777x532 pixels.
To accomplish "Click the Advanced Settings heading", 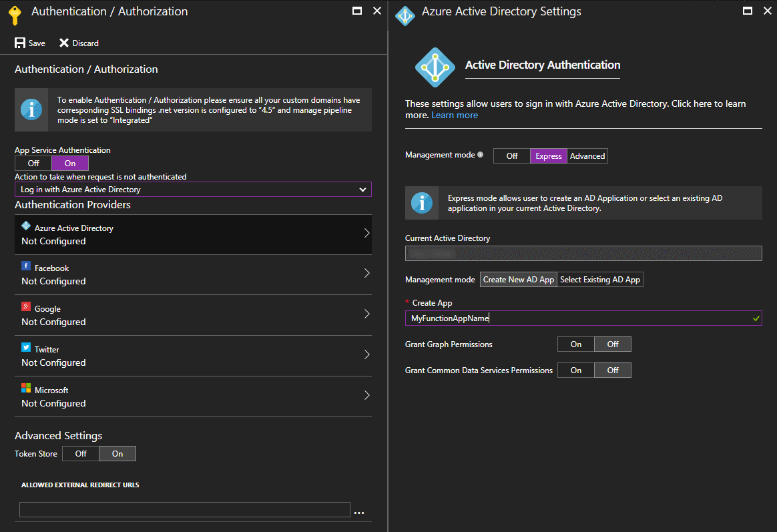I will 59,436.
